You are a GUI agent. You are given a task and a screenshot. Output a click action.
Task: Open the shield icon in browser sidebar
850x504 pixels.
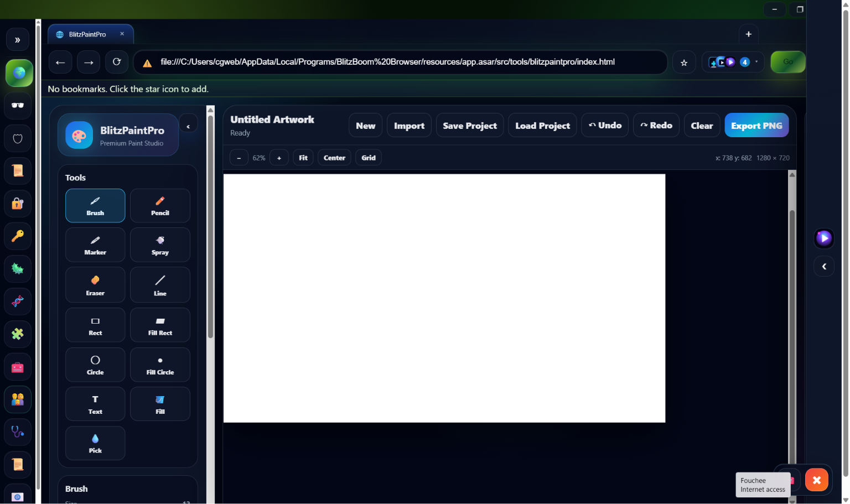pyautogui.click(x=18, y=138)
